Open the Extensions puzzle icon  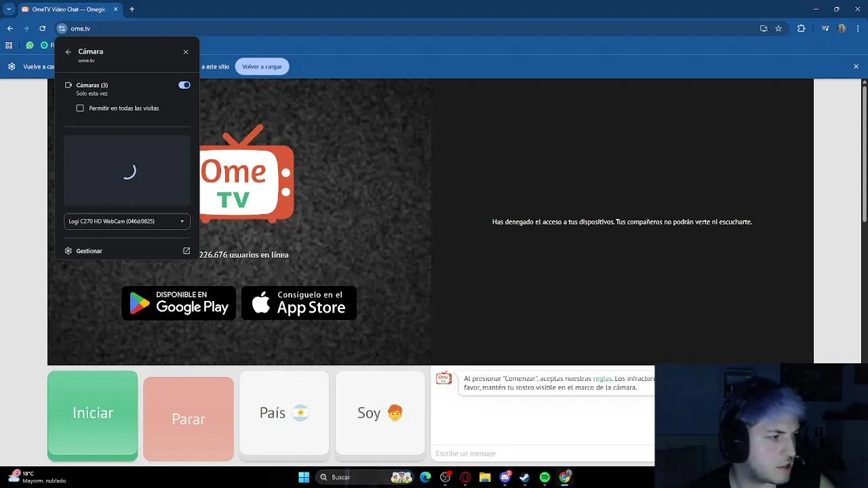801,28
